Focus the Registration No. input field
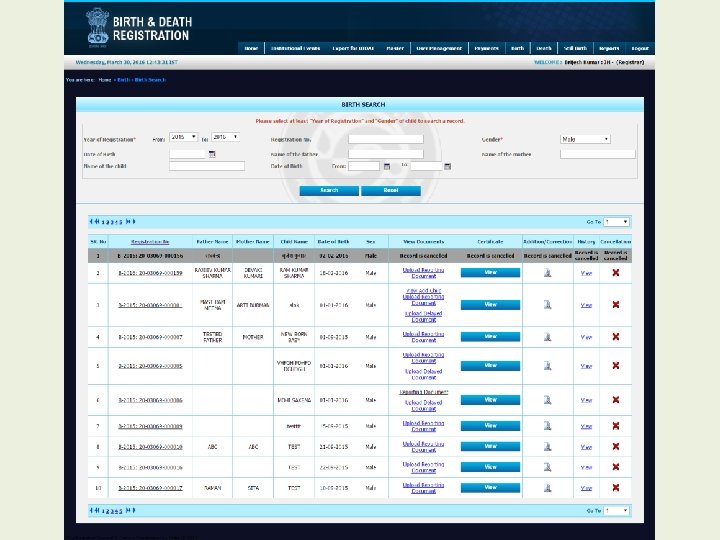720x540 pixels. [x=386, y=139]
